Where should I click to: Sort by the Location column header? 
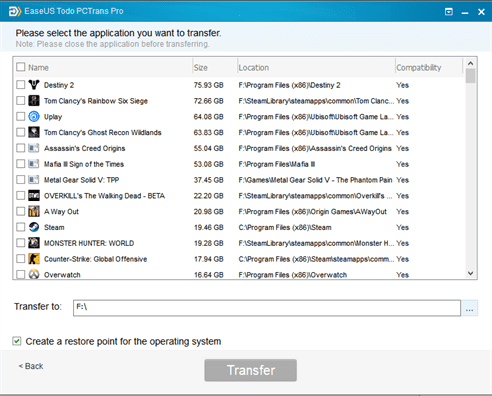254,68
